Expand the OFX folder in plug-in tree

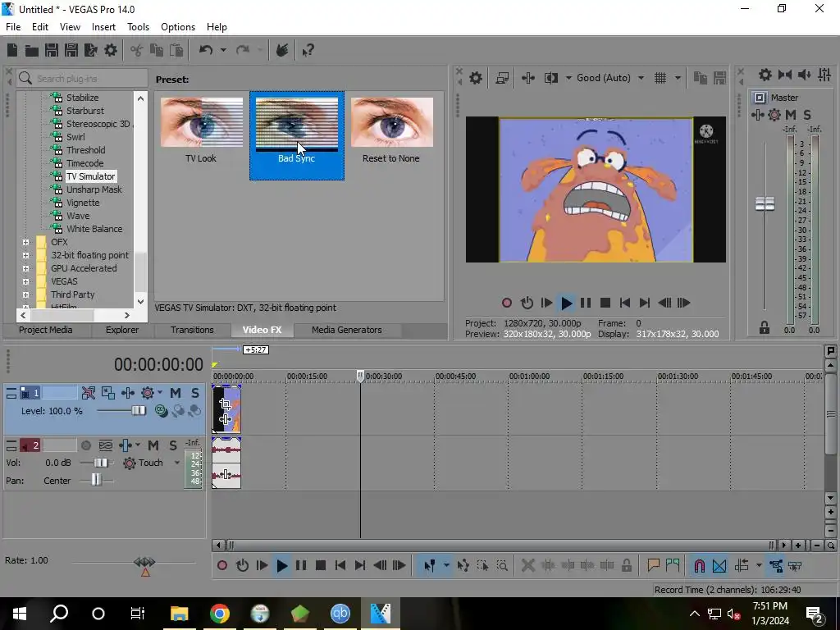(x=25, y=242)
